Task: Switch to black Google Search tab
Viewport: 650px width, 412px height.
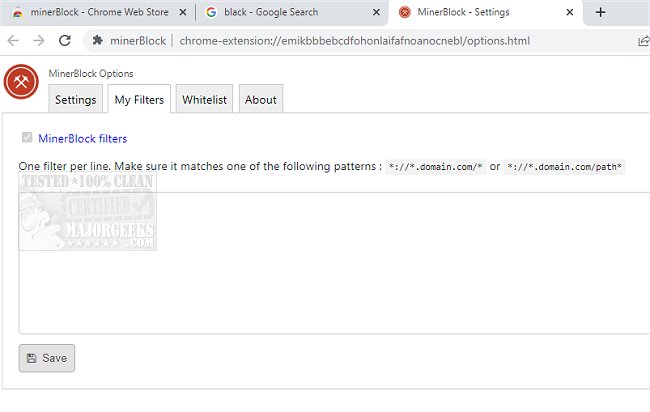Action: [x=291, y=12]
